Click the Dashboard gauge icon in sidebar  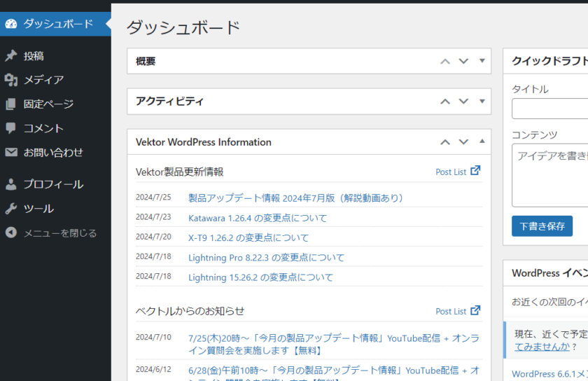(11, 24)
